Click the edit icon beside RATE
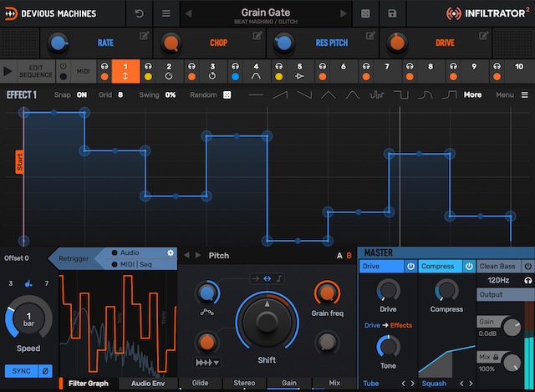 [145, 36]
